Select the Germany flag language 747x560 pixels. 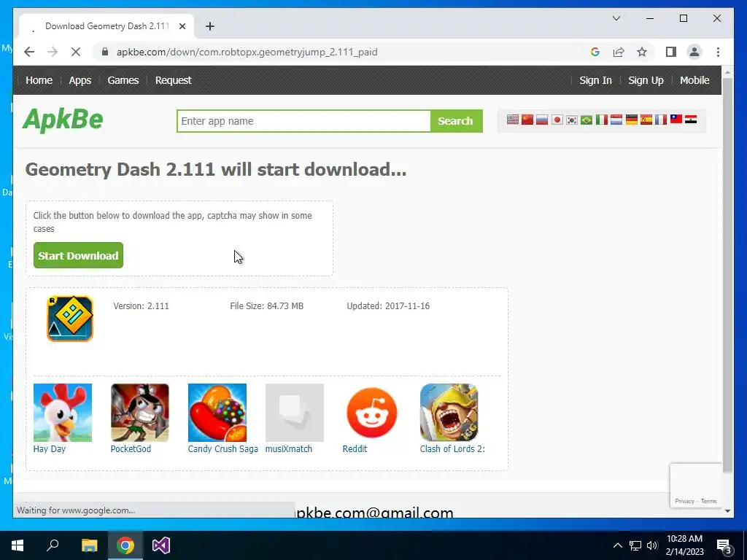631,120
